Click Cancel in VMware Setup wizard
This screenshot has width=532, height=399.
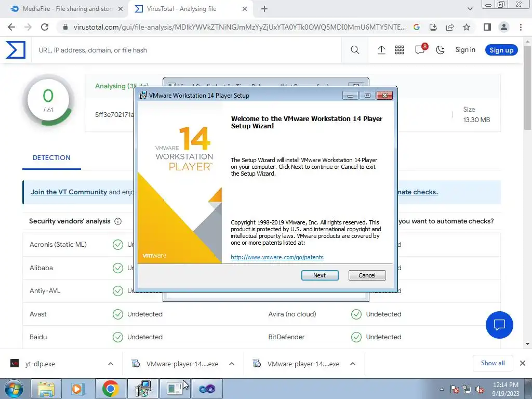tap(367, 275)
